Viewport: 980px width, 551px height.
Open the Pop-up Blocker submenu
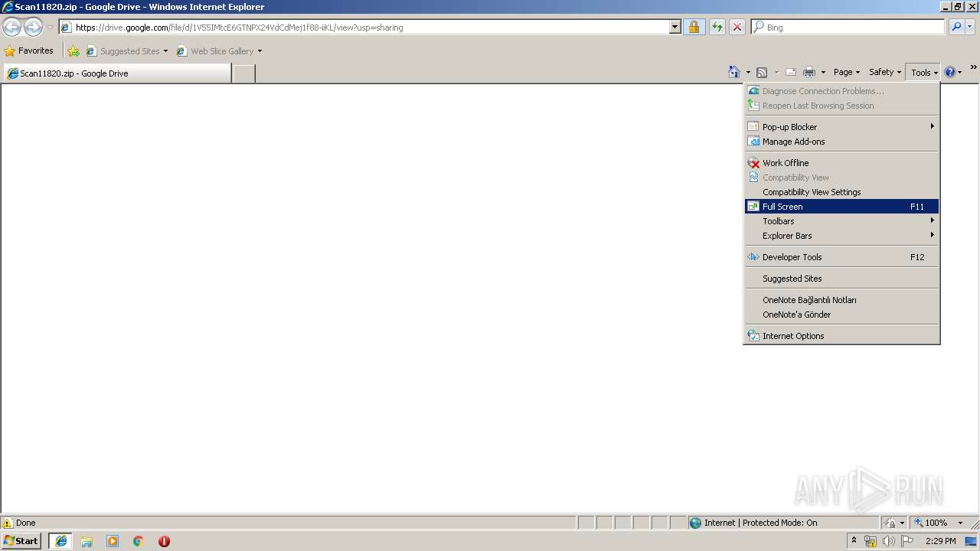click(x=841, y=127)
